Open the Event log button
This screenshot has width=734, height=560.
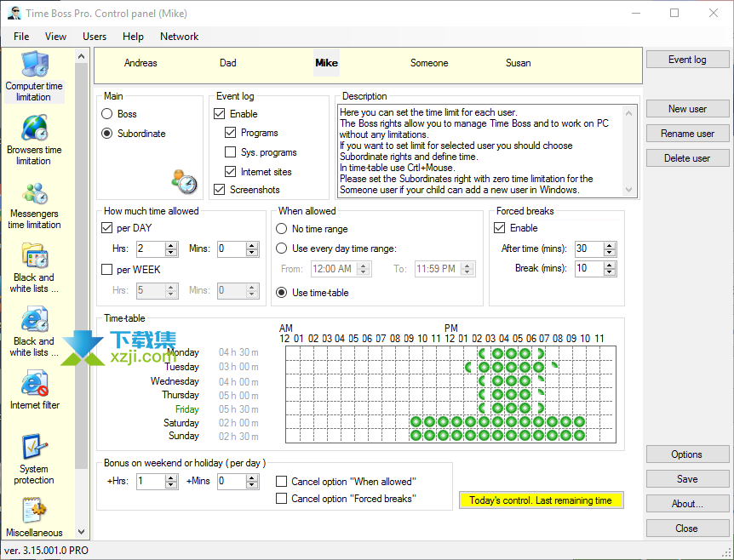pos(687,60)
